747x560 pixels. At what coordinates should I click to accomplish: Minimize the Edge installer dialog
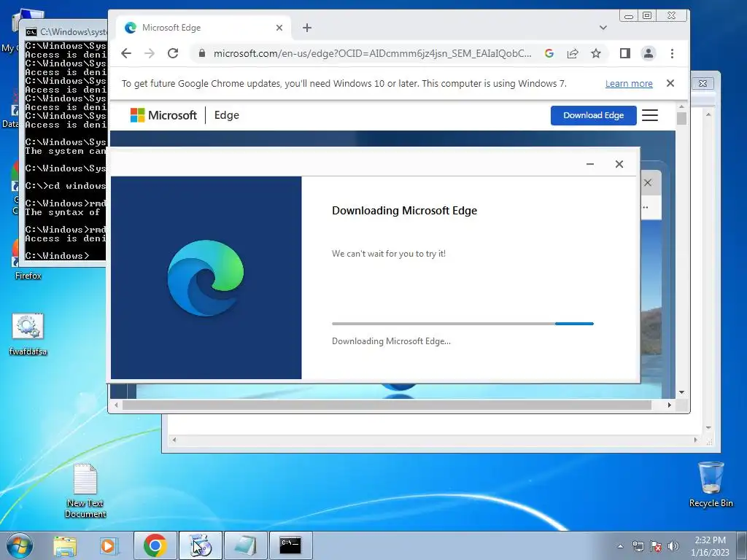589,164
